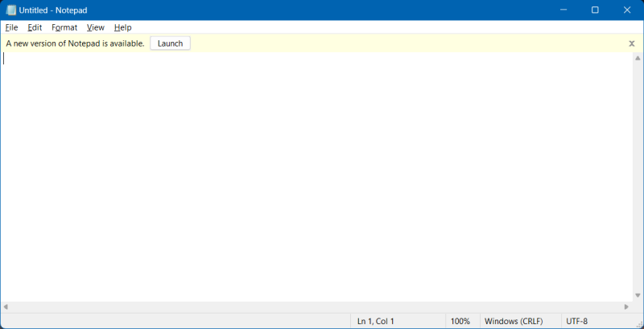Click the UTF-8 encoding status entry

click(576, 321)
